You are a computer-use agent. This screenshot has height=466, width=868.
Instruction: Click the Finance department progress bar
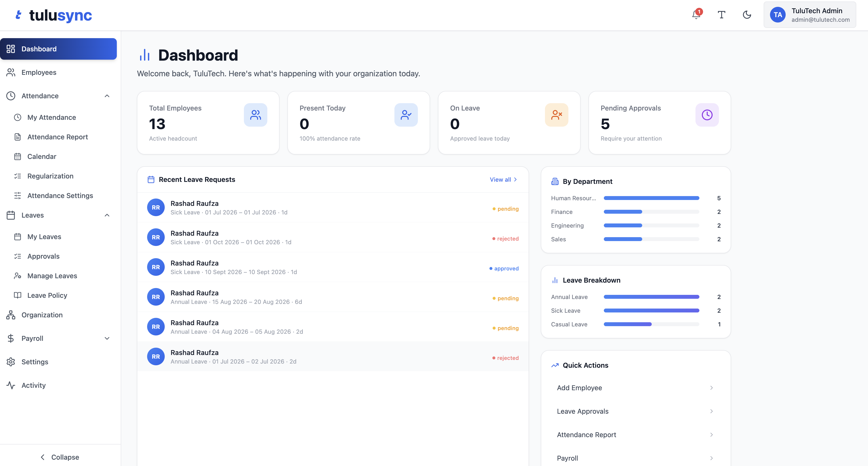coord(651,212)
